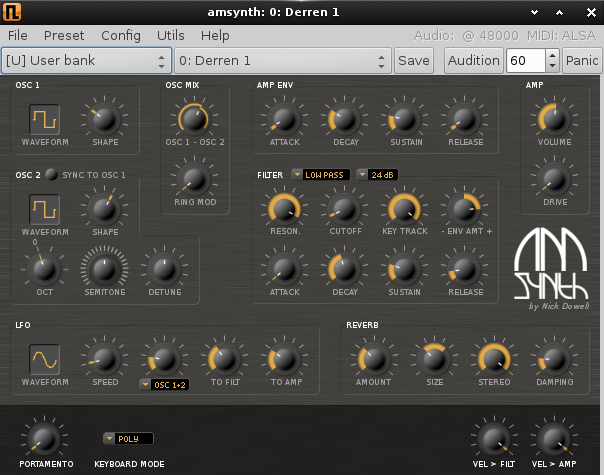Image resolution: width=604 pixels, height=475 pixels.
Task: Click the filter envelope Decay knob
Action: click(344, 269)
